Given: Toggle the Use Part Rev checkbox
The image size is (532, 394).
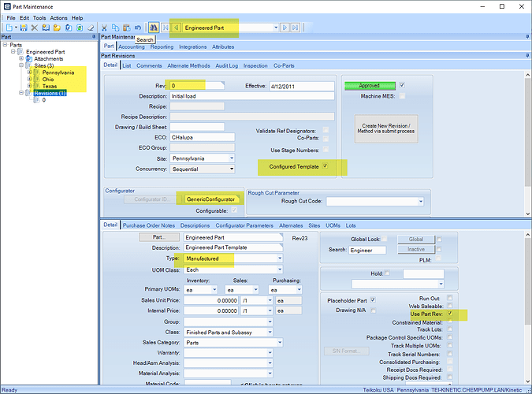Looking at the screenshot, I should point(450,314).
